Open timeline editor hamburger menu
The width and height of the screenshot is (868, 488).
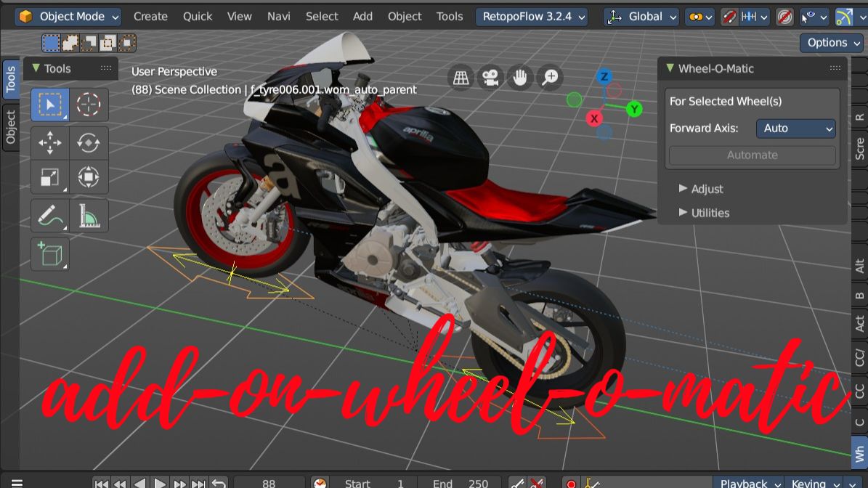(x=17, y=483)
